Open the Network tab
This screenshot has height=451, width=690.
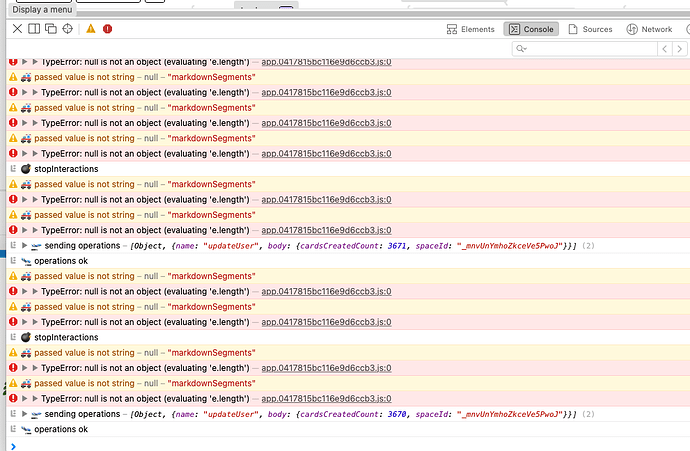(x=649, y=29)
